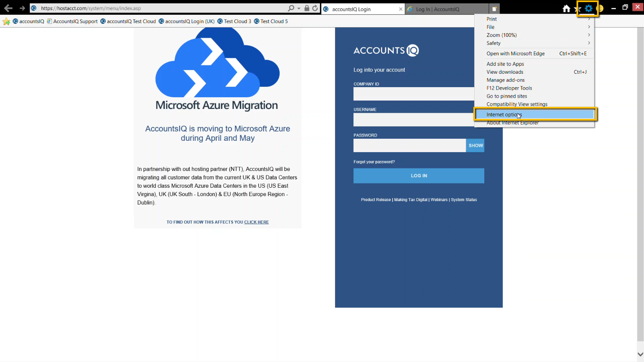This screenshot has width=644, height=362.
Task: Open Compatibility View settings
Action: [535, 104]
